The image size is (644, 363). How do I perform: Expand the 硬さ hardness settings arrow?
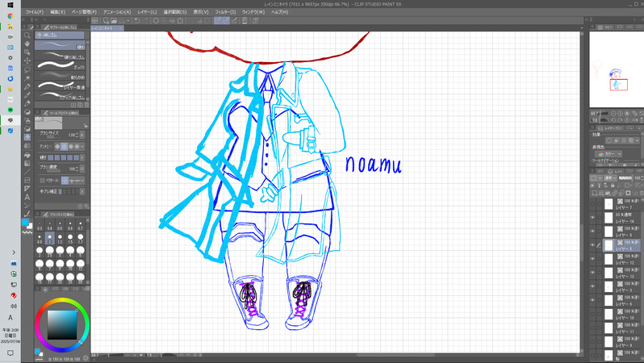click(82, 157)
